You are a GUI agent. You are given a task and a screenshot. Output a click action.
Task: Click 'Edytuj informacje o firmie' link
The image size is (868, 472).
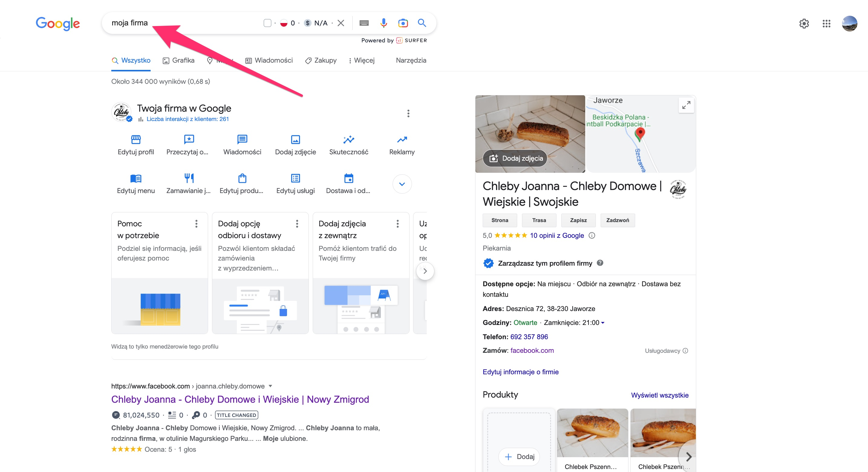click(x=520, y=372)
